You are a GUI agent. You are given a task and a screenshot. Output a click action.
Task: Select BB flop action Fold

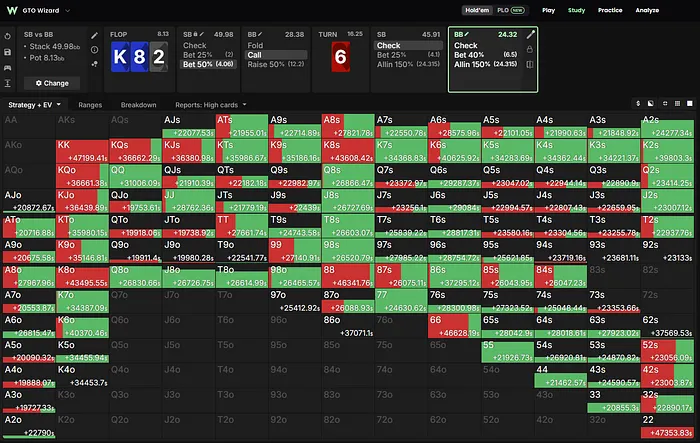276,46
